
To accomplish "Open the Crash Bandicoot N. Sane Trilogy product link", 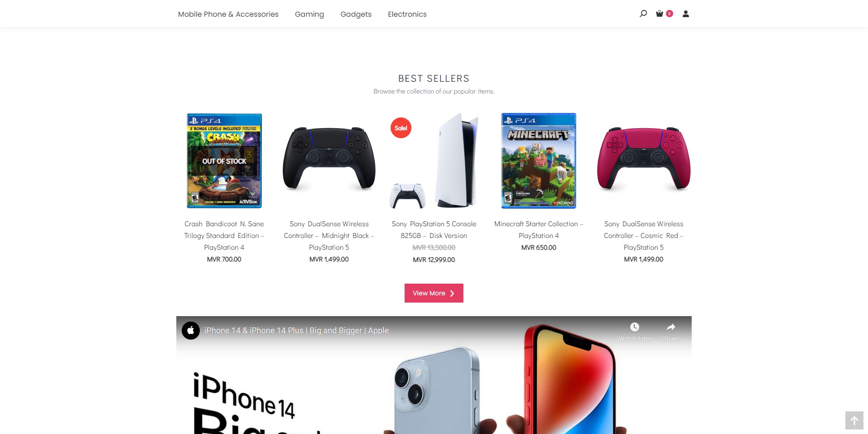I will (224, 236).
